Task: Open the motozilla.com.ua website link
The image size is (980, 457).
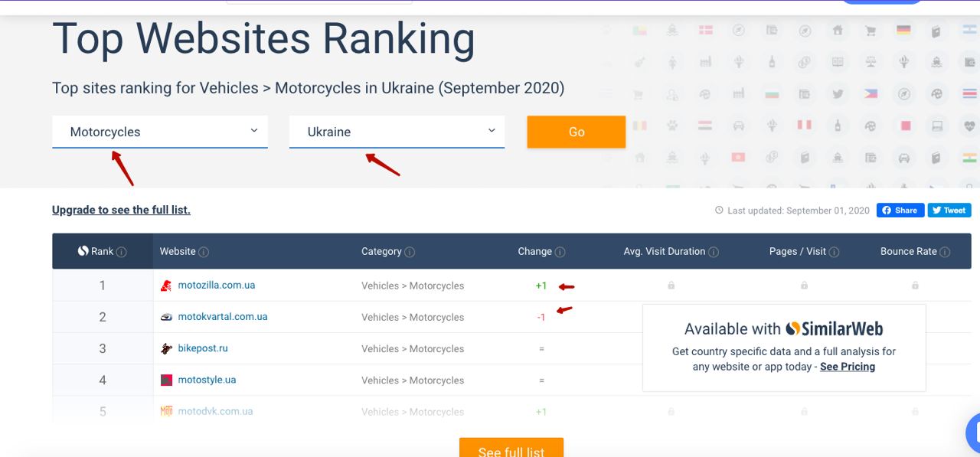Action: 217,285
